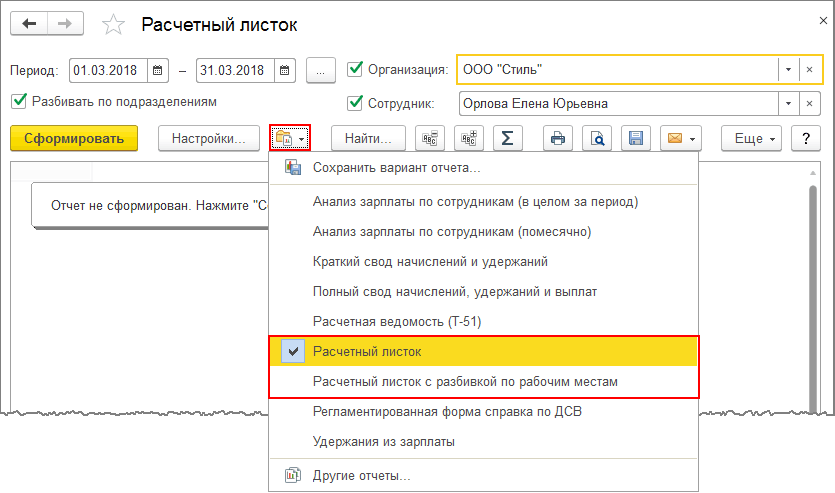Open Другие отчеты... menu item
The image size is (835, 493).
point(484,475)
